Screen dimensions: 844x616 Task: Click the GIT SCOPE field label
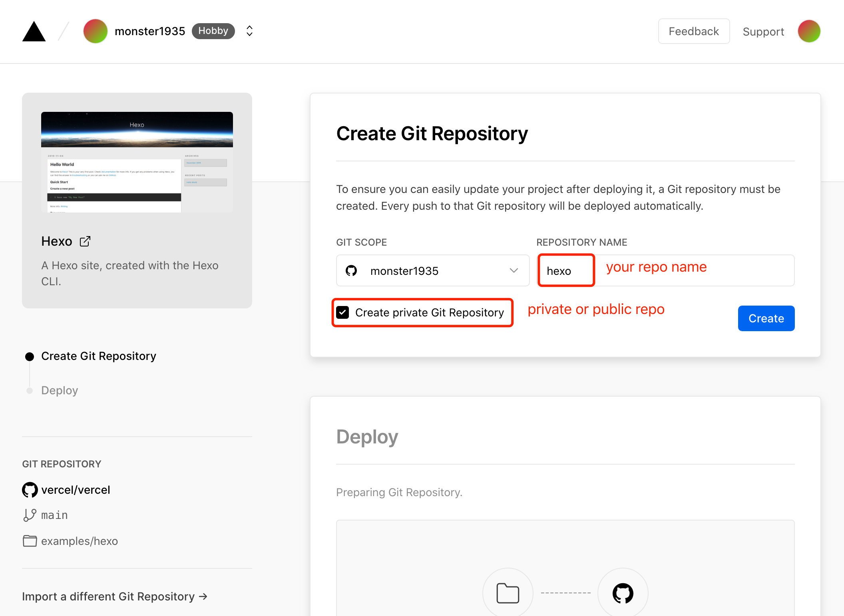pyautogui.click(x=361, y=242)
